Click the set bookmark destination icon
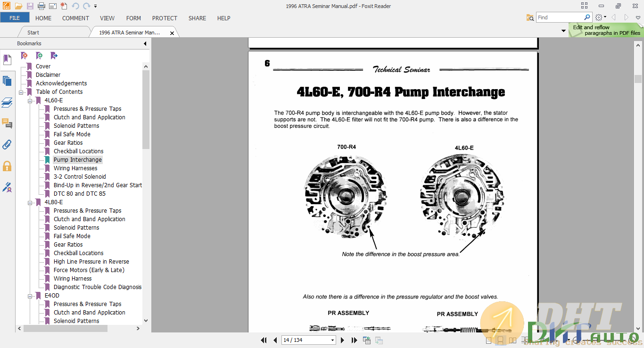The image size is (644, 348). 54,56
